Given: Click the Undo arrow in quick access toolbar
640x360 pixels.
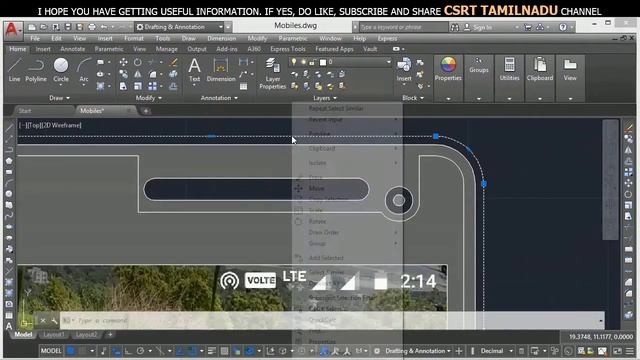Looking at the screenshot, I should tap(104, 27).
